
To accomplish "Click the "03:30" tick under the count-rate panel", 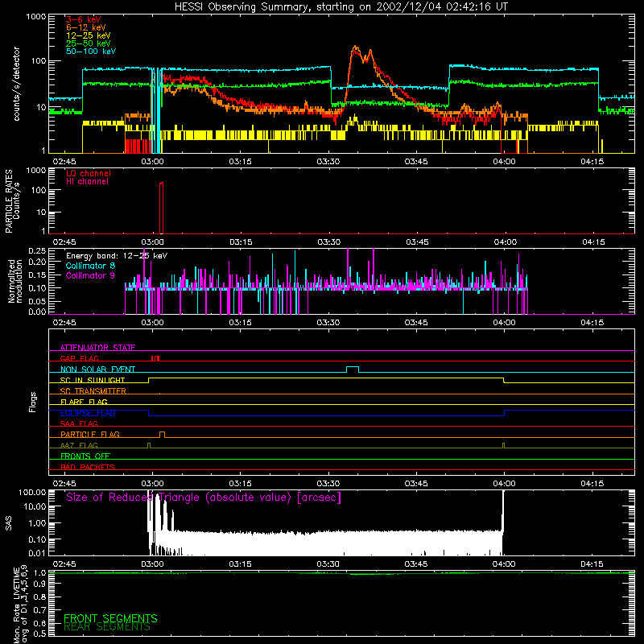I will click(x=328, y=162).
